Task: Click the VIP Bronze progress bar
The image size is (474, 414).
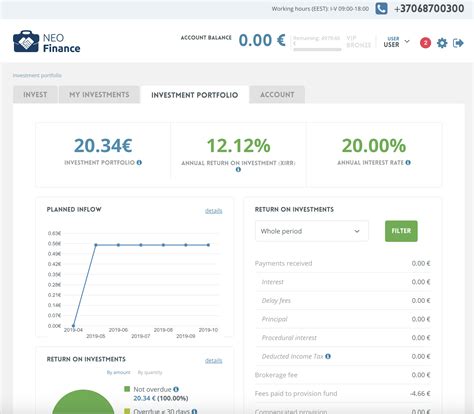Action: pos(317,49)
